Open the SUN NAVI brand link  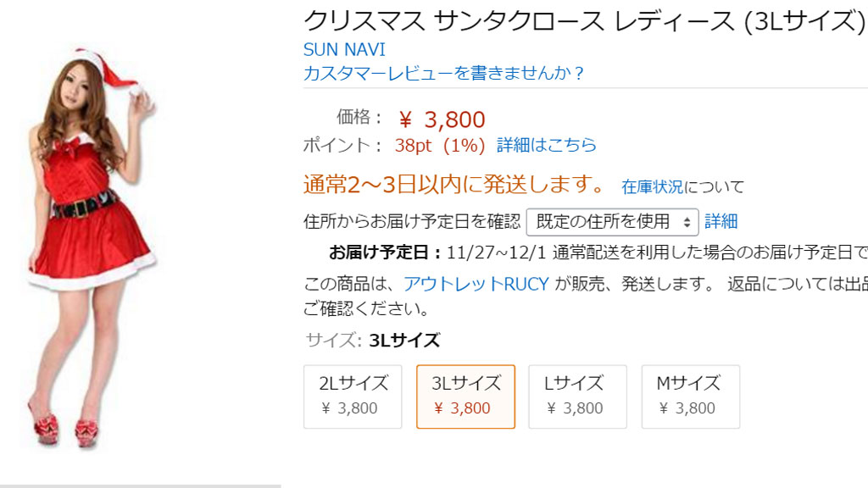(x=344, y=50)
